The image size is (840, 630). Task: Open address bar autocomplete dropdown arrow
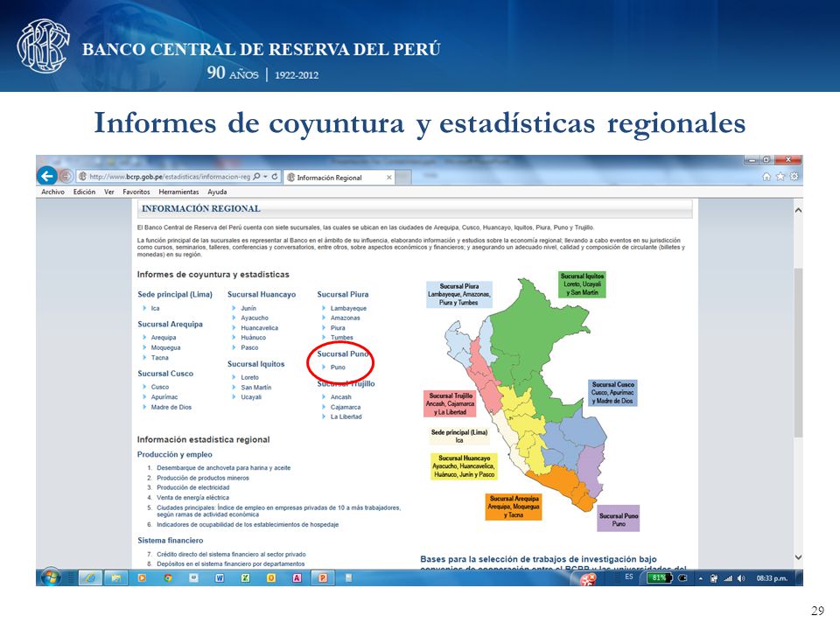point(265,176)
